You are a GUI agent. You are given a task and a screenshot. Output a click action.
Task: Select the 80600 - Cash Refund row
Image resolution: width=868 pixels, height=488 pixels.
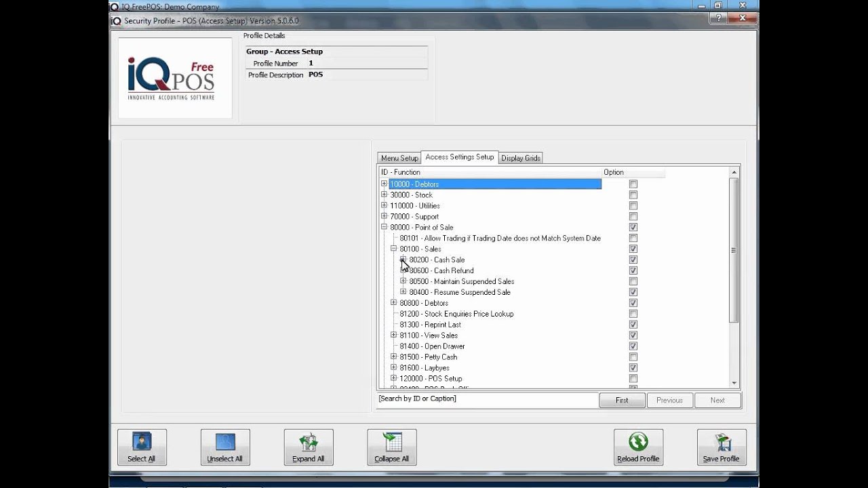[x=441, y=270]
